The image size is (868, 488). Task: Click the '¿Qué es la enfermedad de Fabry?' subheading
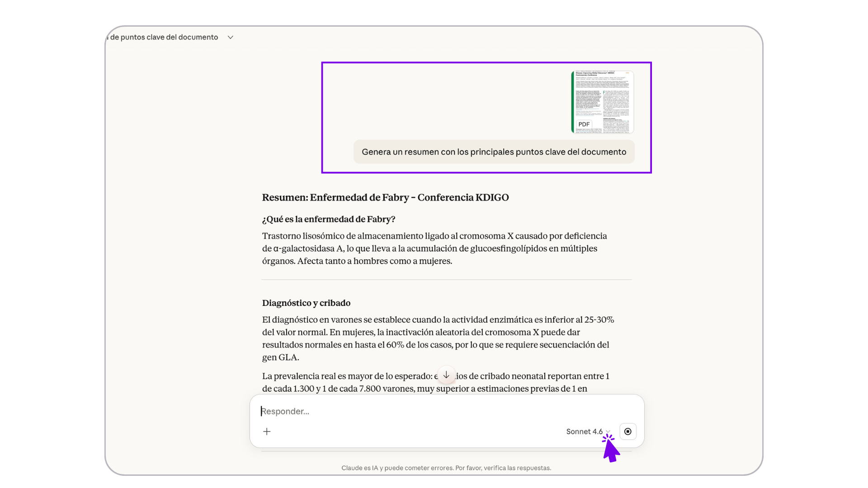pyautogui.click(x=329, y=219)
